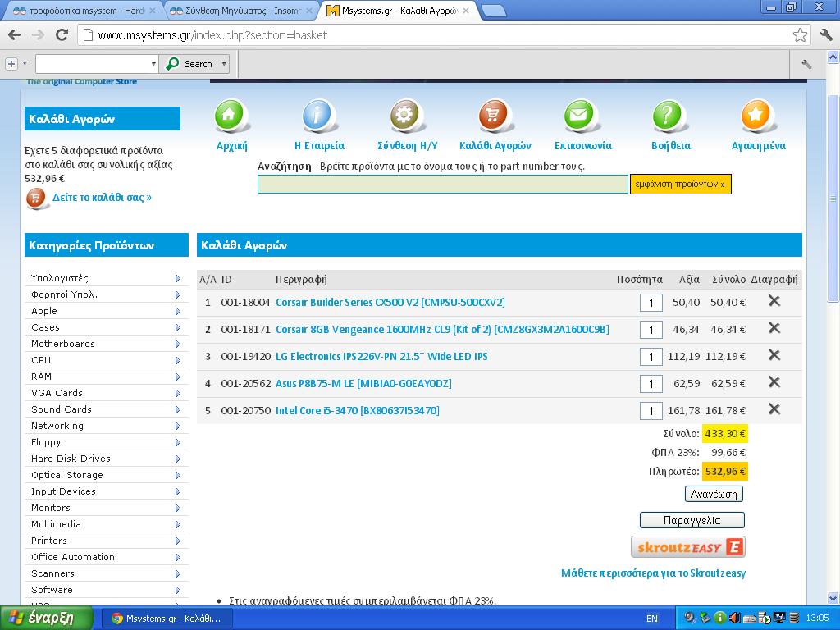Open the Επικοινωνία envelope icon
Viewport: 840px width, 630px height.
580,116
